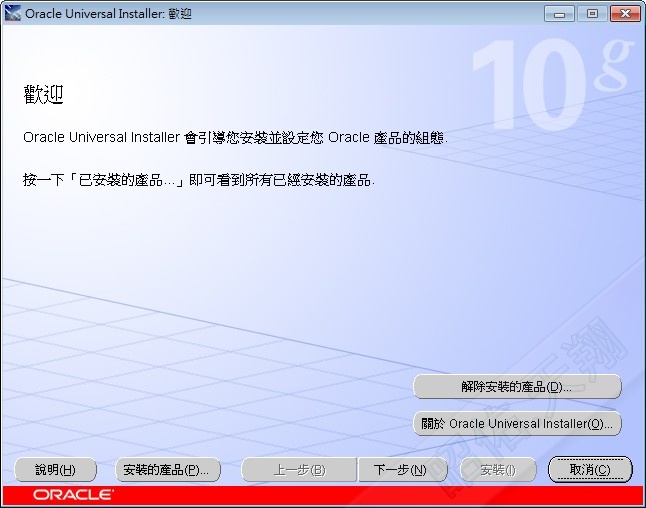Click the 歡迎 welcome heading text

pyautogui.click(x=43, y=94)
